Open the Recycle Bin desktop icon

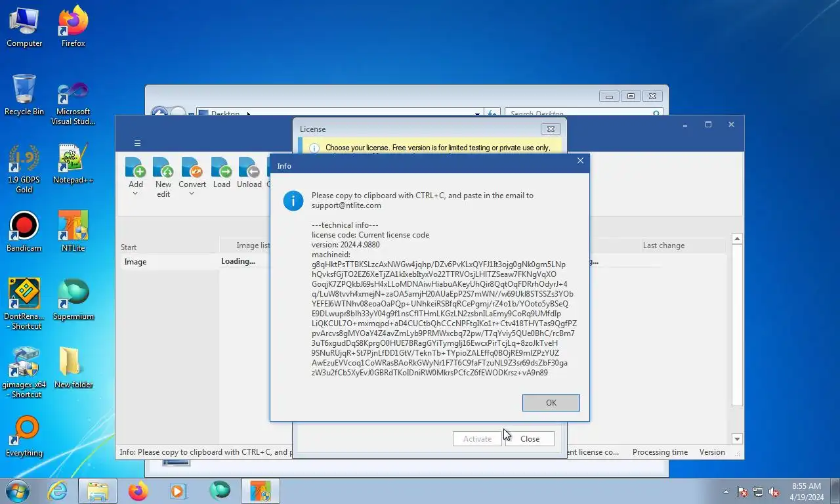point(24,96)
